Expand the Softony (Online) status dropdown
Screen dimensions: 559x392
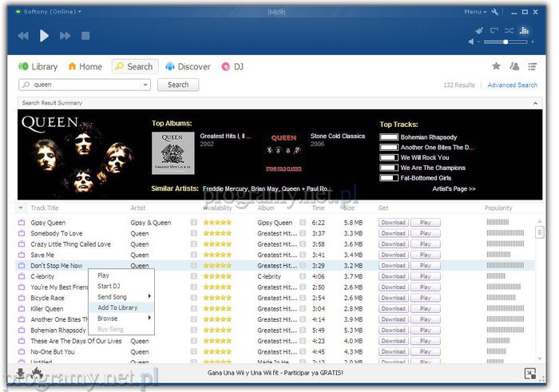pos(53,12)
